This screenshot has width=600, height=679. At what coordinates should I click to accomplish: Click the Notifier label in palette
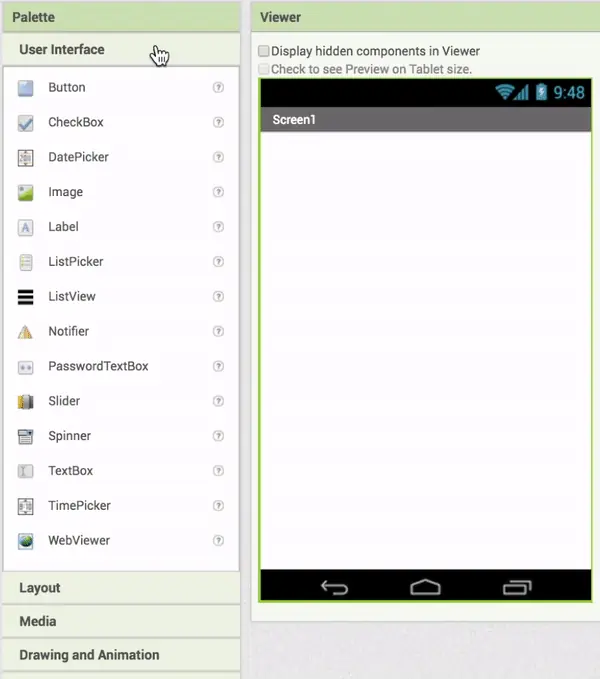(x=68, y=331)
